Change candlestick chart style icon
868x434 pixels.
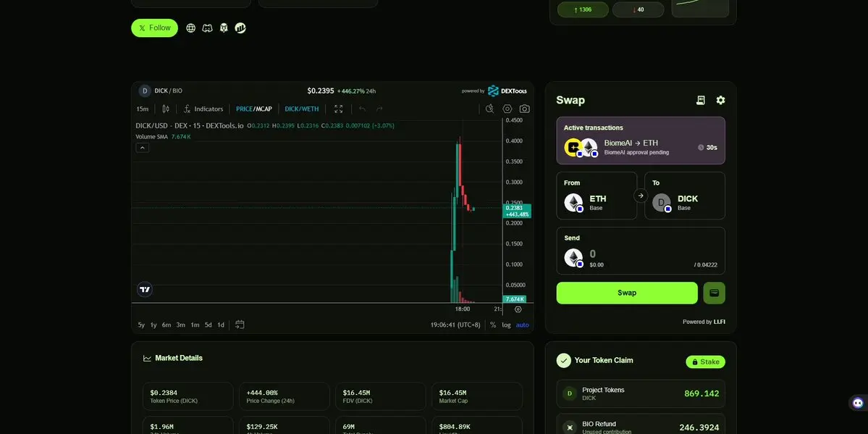(166, 109)
